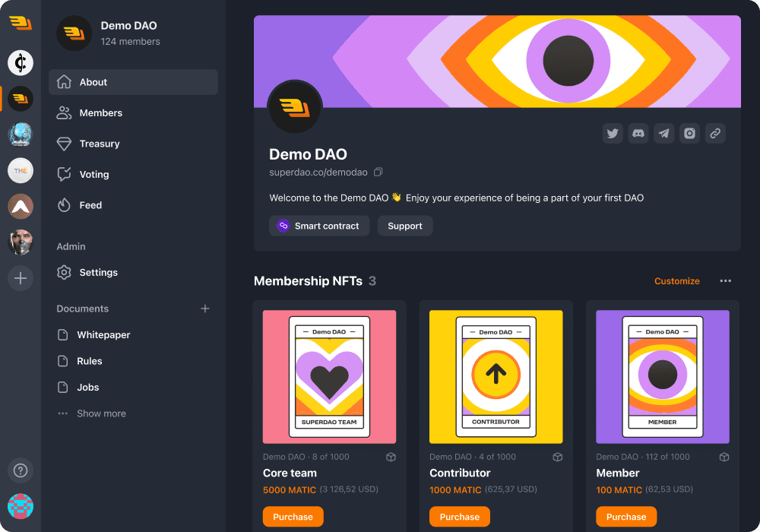This screenshot has width=760, height=532.
Task: Open the help question mark icon
Action: point(21,470)
